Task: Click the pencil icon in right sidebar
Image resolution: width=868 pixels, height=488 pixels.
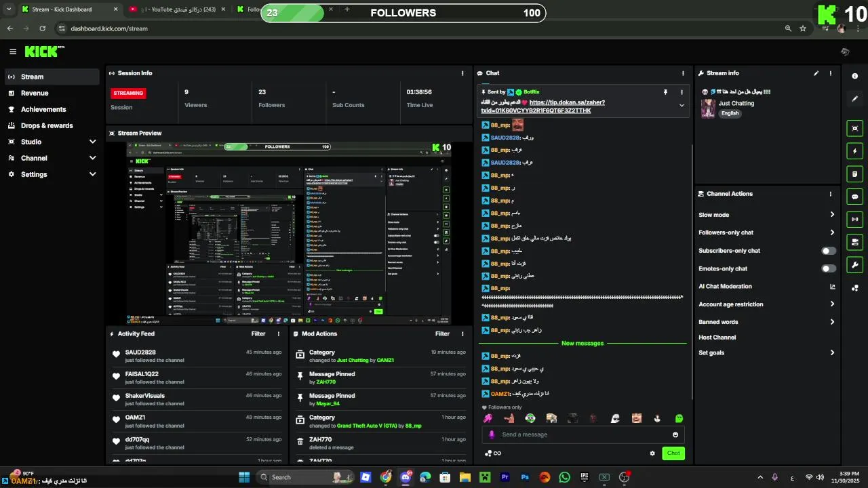Action: tap(855, 98)
